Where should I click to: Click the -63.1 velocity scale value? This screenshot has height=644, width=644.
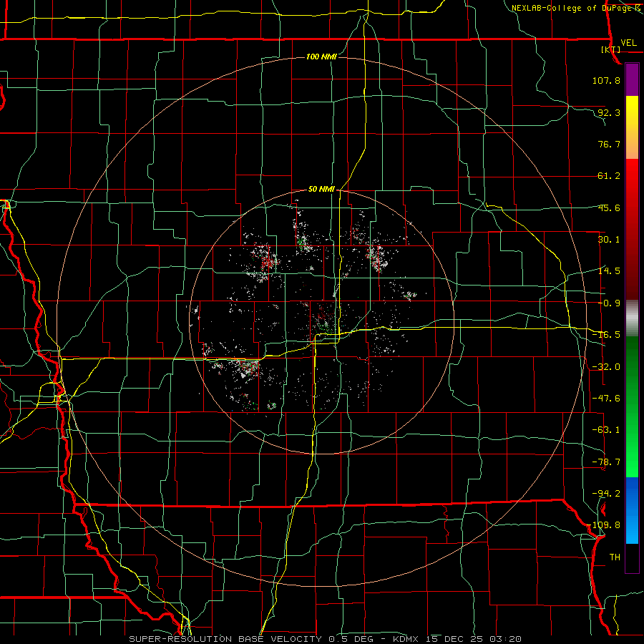pyautogui.click(x=606, y=430)
